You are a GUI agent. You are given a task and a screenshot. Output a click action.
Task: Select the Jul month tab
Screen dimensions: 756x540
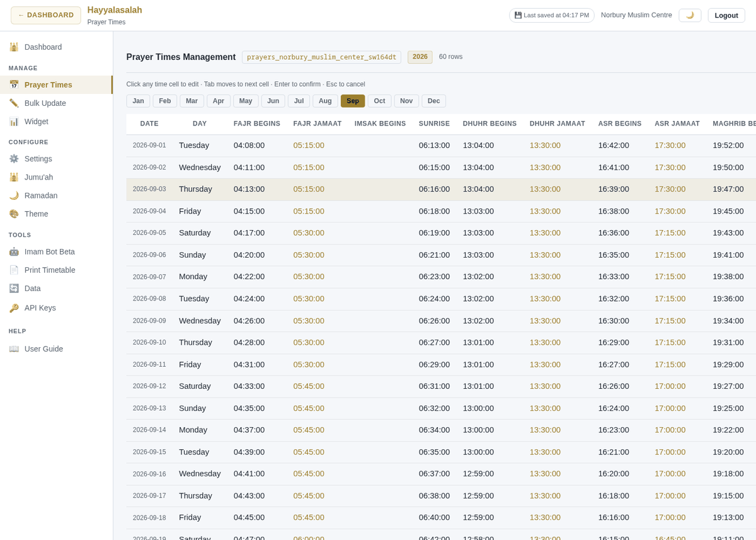pos(299,101)
